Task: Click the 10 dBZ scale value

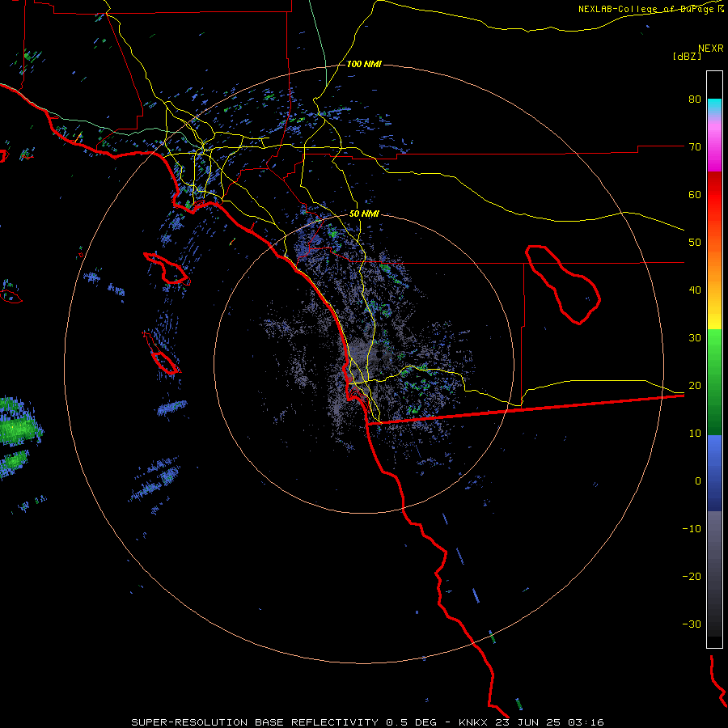Action: 695,434
